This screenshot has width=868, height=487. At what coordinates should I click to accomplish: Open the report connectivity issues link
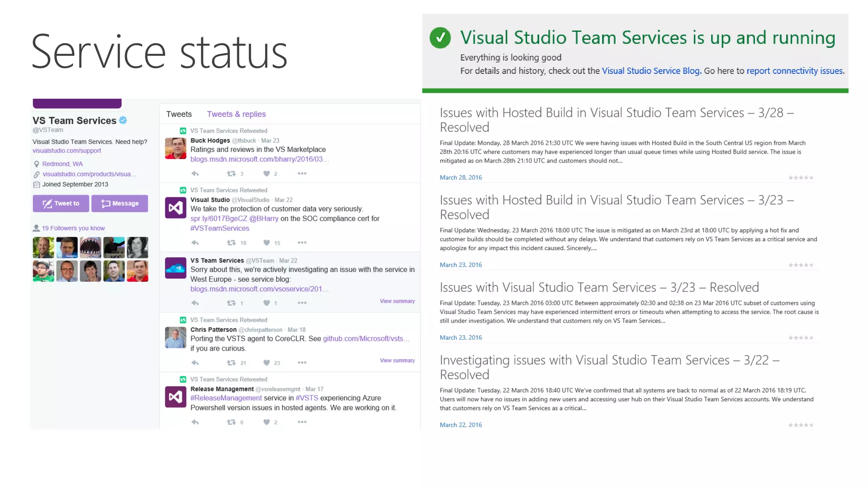coord(795,71)
